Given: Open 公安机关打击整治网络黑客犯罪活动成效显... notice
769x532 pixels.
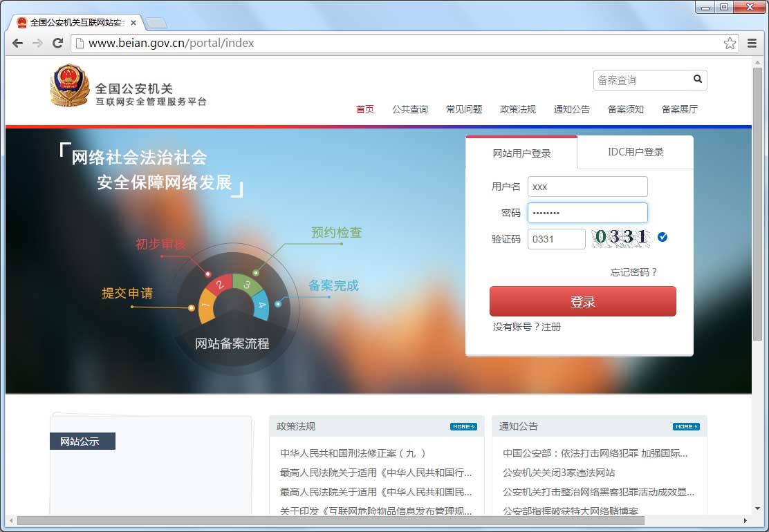Looking at the screenshot, I should tap(598, 492).
